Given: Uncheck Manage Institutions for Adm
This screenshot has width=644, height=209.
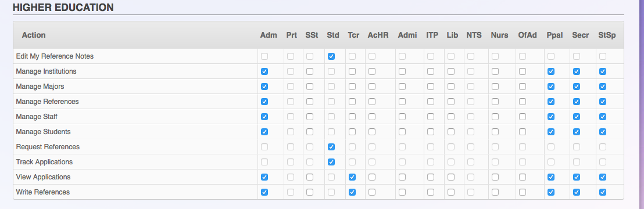Looking at the screenshot, I should tap(264, 71).
